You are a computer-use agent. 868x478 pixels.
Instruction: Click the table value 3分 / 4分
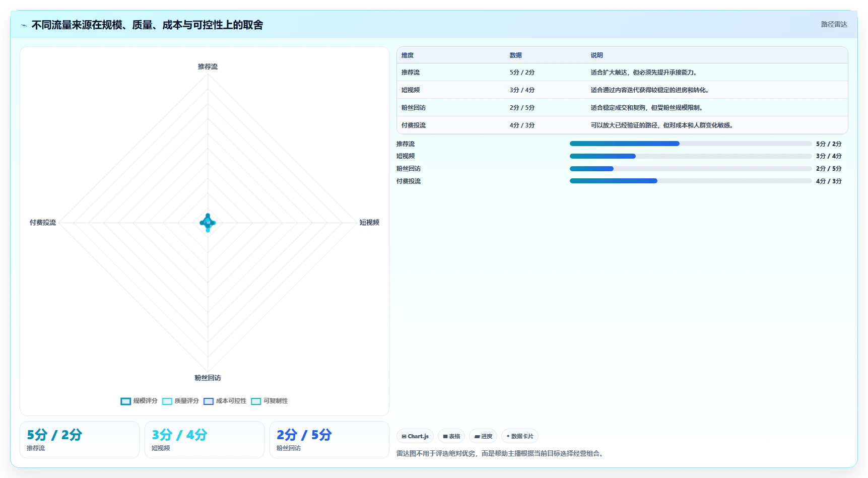point(522,90)
